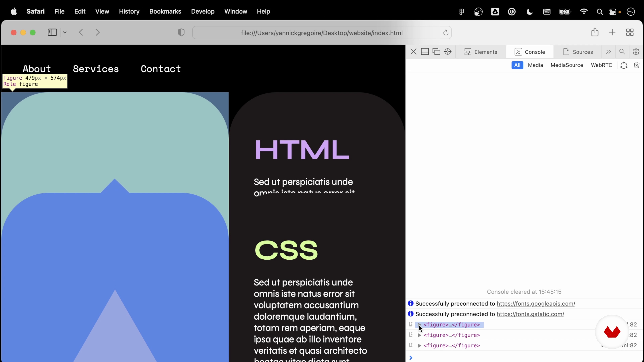Viewport: 644px width, 362px height.
Task: Click the HTML heading on the page
Action: click(302, 150)
